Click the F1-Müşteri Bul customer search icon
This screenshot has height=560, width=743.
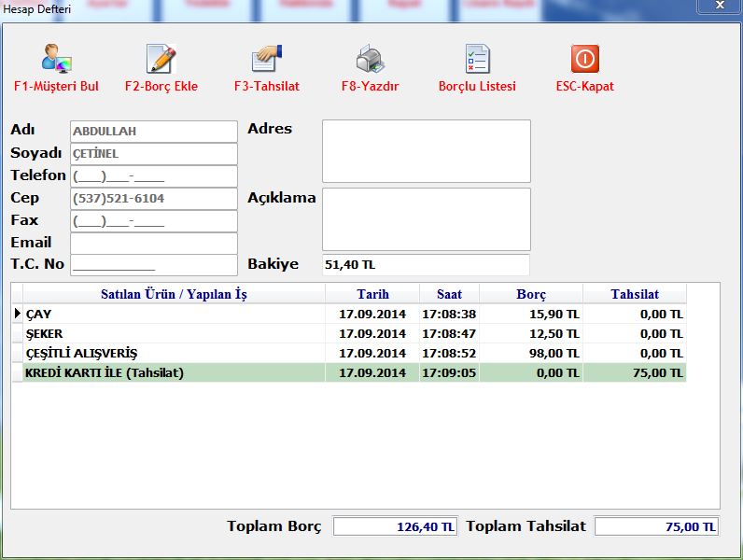coord(56,58)
